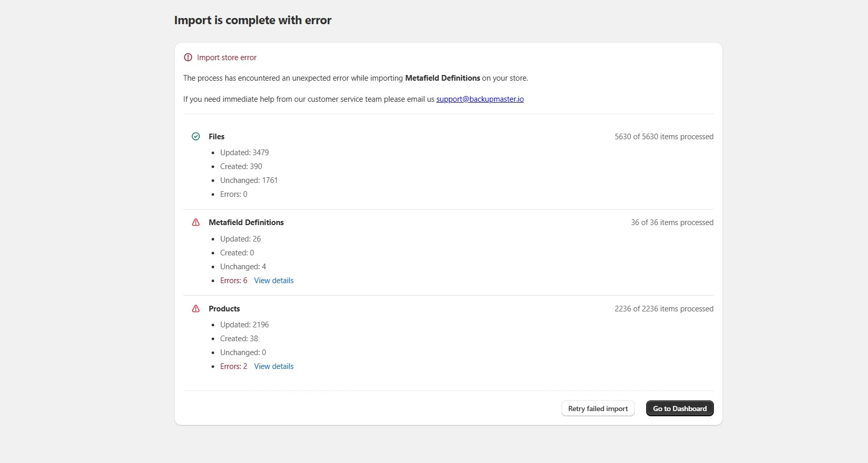Select the Files section heading
The height and width of the screenshot is (463, 868).
tap(216, 137)
